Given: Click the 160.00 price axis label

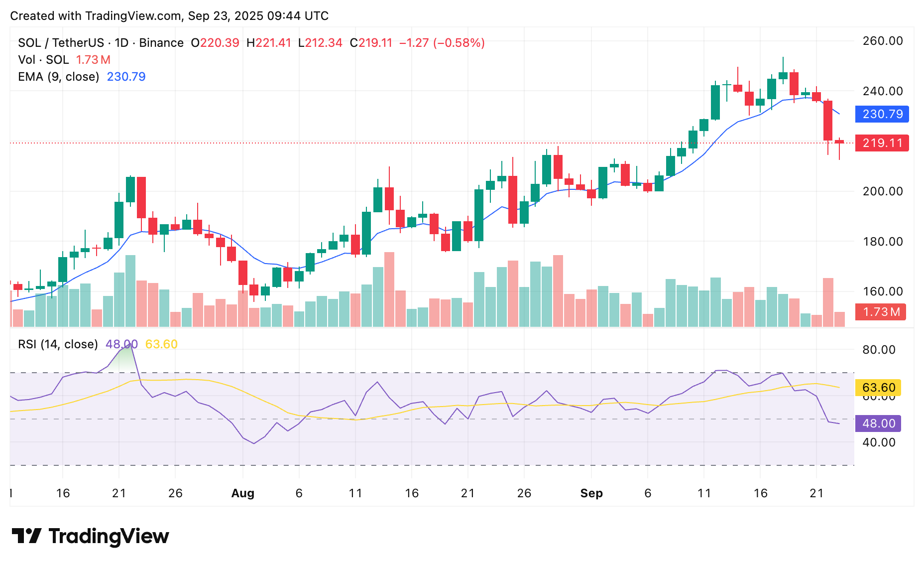Looking at the screenshot, I should pyautogui.click(x=882, y=291).
